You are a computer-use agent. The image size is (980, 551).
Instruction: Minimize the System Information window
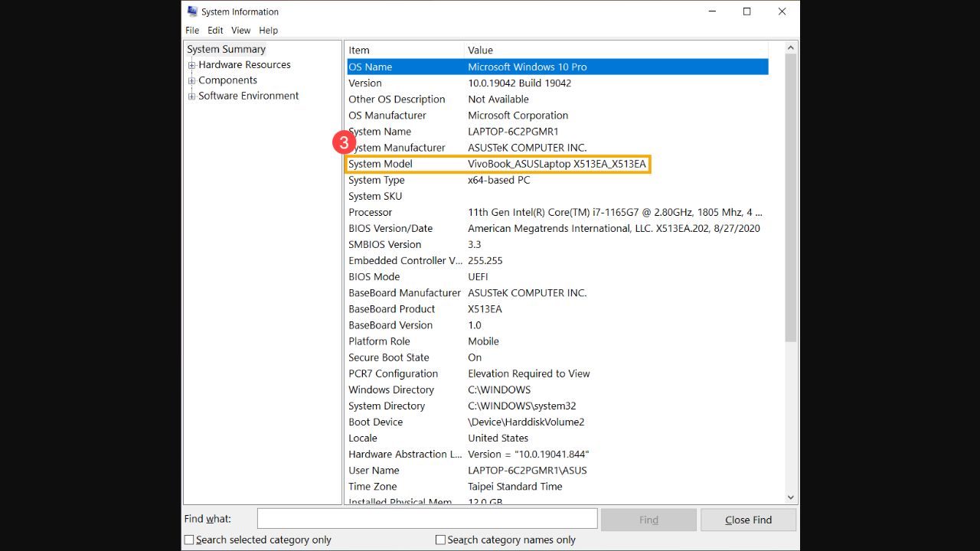point(711,11)
